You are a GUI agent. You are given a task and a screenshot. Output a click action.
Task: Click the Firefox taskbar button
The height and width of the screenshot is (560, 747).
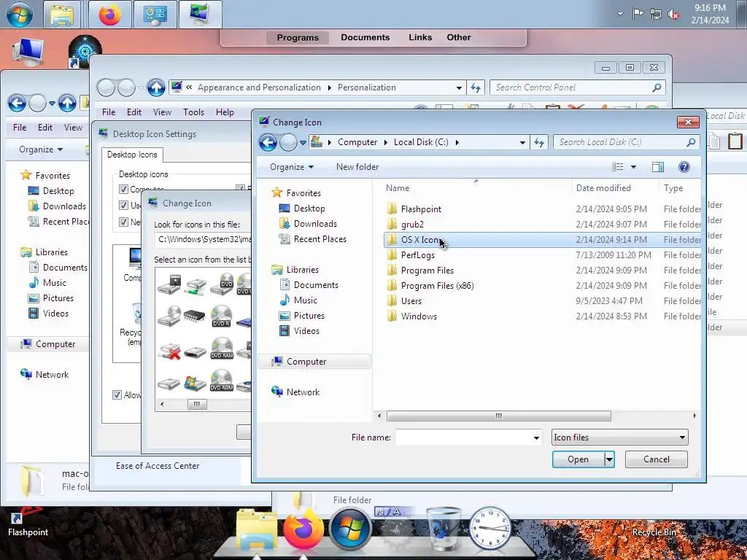point(109,14)
